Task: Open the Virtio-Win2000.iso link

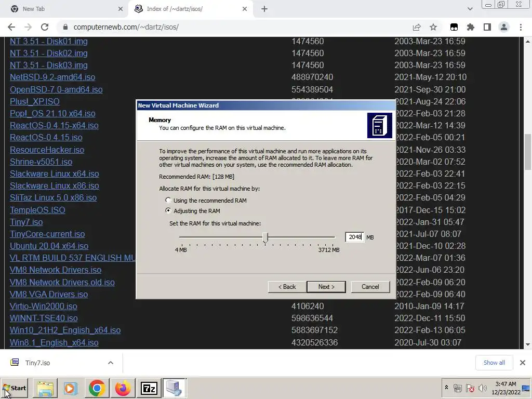Action: pos(44,306)
